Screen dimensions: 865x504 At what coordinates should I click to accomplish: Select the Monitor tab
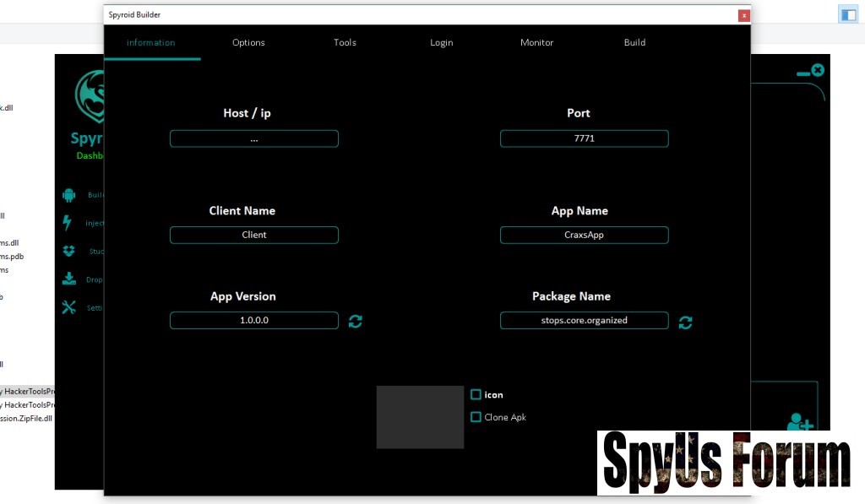point(536,43)
